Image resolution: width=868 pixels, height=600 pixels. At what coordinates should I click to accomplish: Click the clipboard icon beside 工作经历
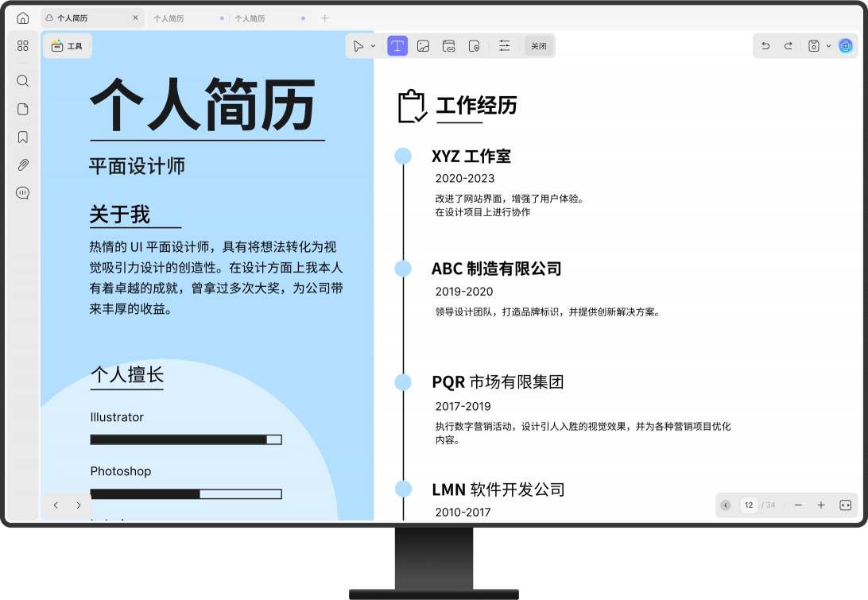pos(413,106)
